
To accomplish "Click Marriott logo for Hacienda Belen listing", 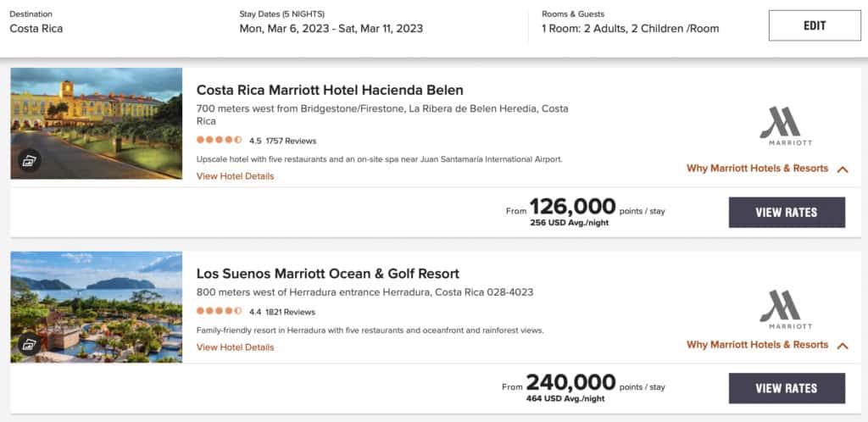I will click(x=785, y=127).
